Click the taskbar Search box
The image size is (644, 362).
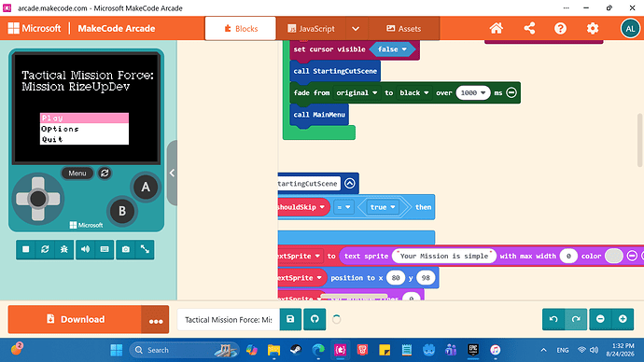[184, 350]
